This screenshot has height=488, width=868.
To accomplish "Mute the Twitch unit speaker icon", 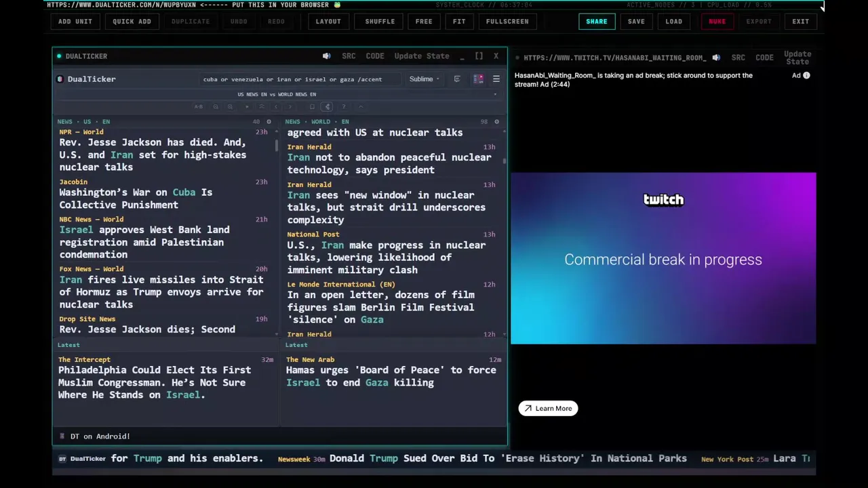I will tap(716, 58).
